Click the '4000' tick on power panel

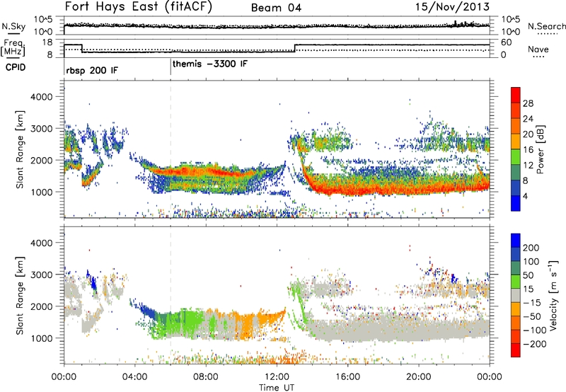click(41, 97)
